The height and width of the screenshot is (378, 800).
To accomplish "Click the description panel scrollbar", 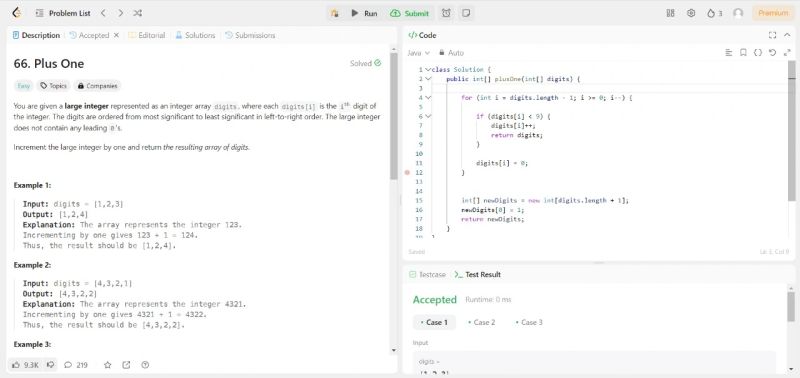I will coord(393,115).
